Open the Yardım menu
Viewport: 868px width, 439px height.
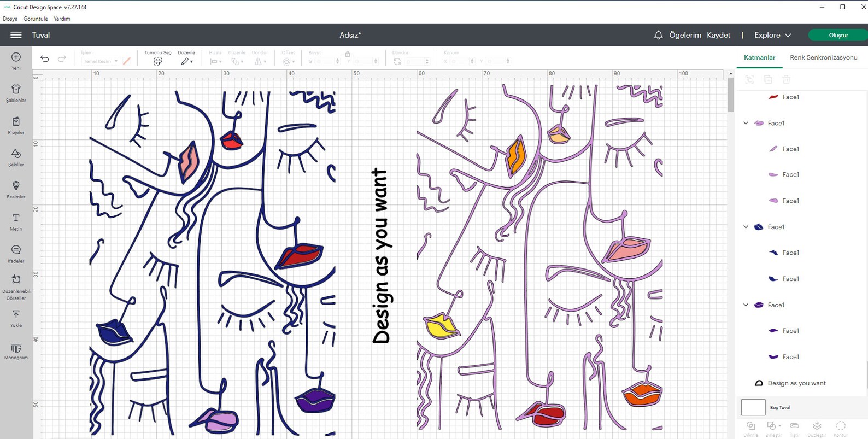[x=62, y=19]
